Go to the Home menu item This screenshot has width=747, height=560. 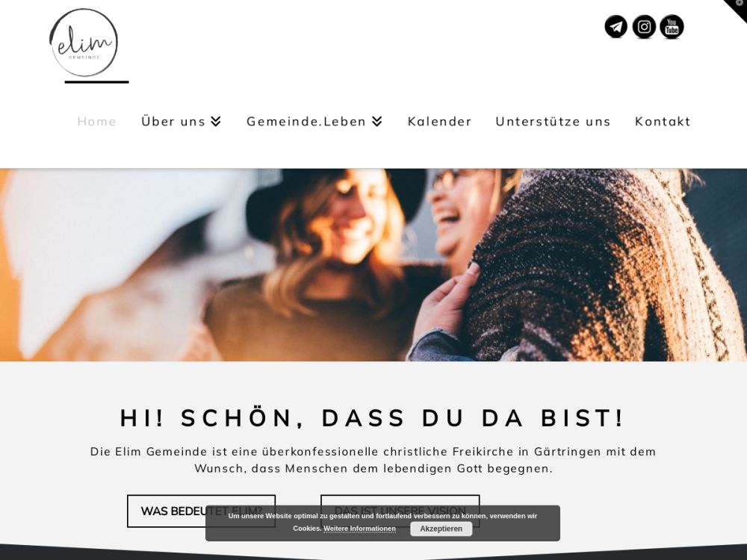point(96,122)
